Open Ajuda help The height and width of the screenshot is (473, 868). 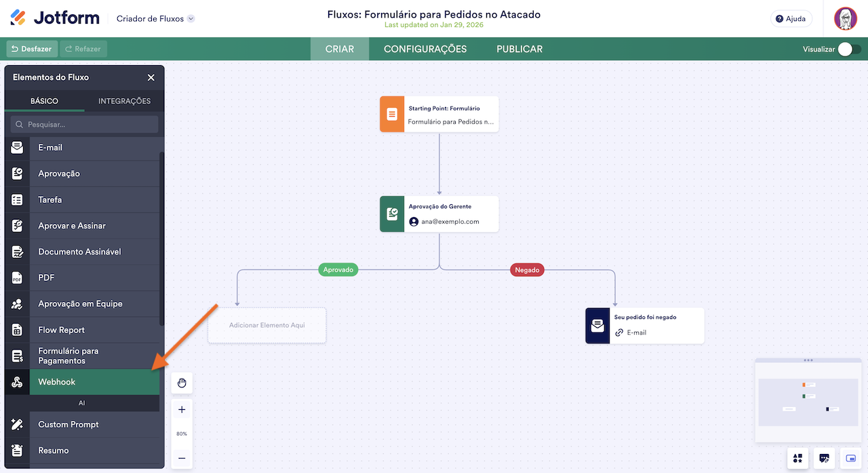pyautogui.click(x=791, y=18)
